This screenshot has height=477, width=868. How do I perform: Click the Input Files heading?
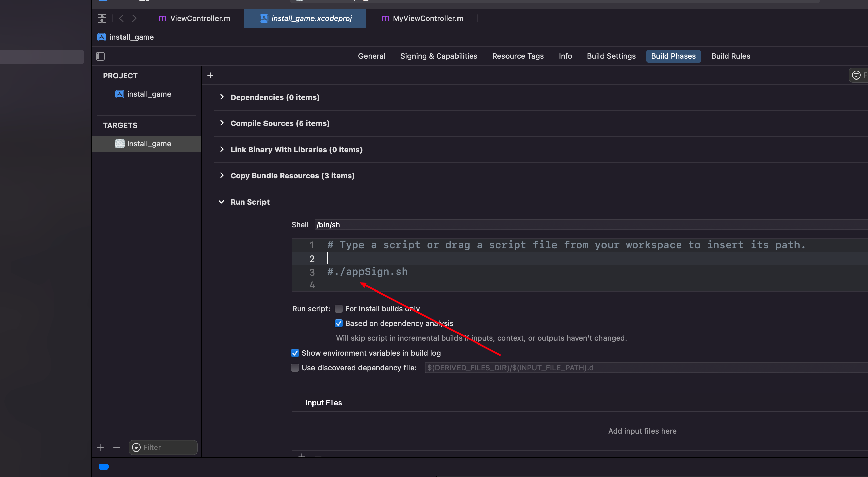(x=324, y=403)
